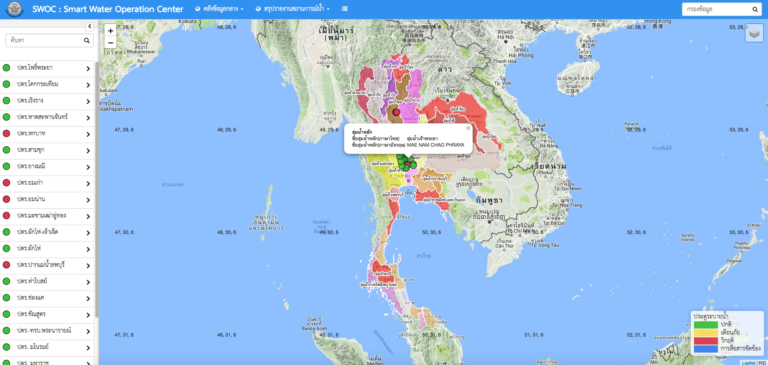
Task: Open the สรุปรายงานสถานการณ์น้ำ dropdown menu
Action: tap(293, 9)
